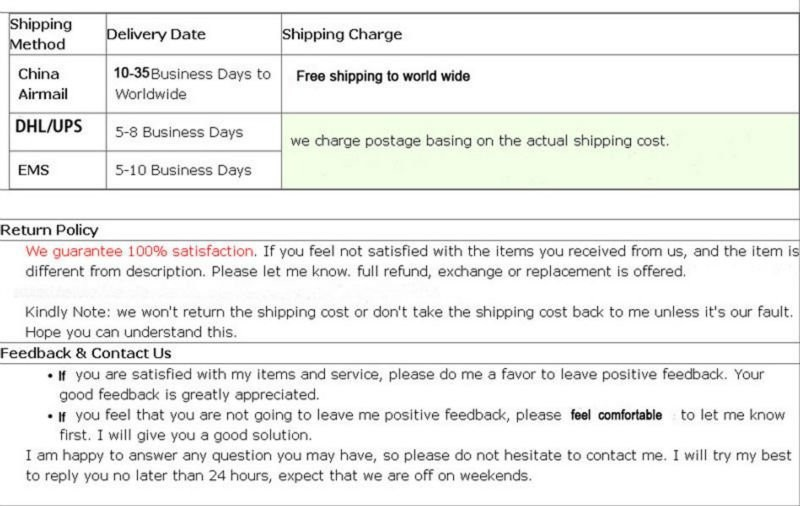Click the Delivery Date column header
This screenshot has height=506, width=800.
[x=193, y=34]
